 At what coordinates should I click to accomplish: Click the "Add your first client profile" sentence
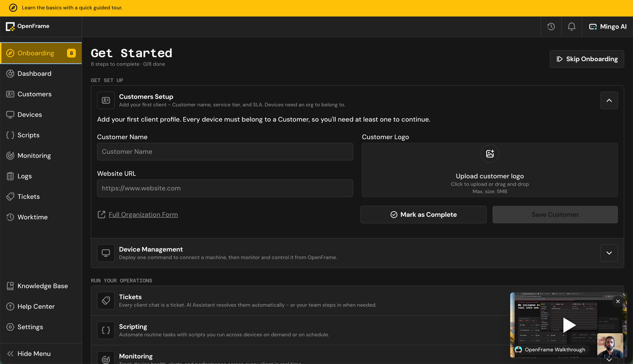pyautogui.click(x=264, y=119)
